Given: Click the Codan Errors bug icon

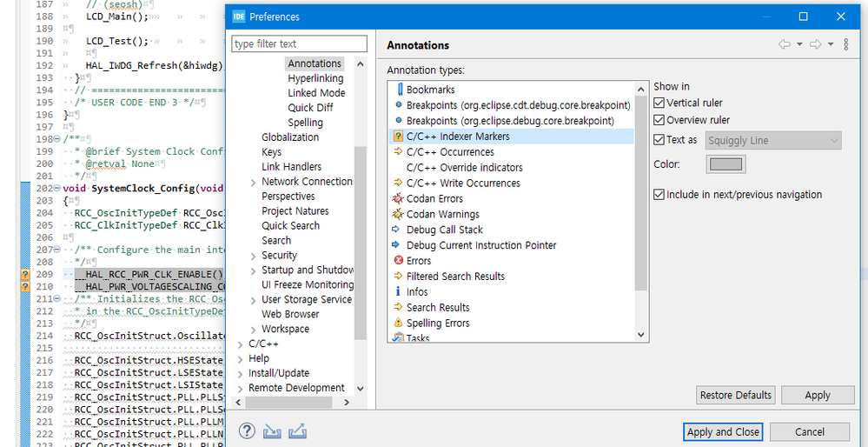Looking at the screenshot, I should click(x=397, y=198).
